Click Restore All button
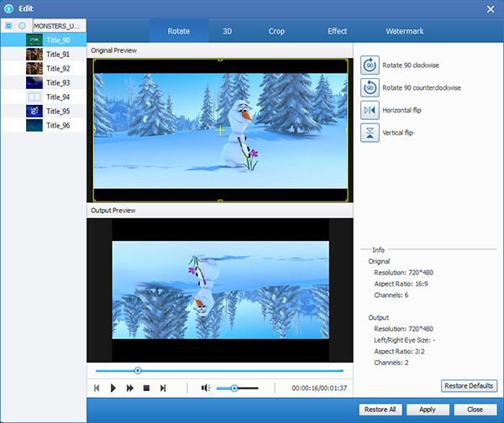The height and width of the screenshot is (423, 504). (x=381, y=410)
